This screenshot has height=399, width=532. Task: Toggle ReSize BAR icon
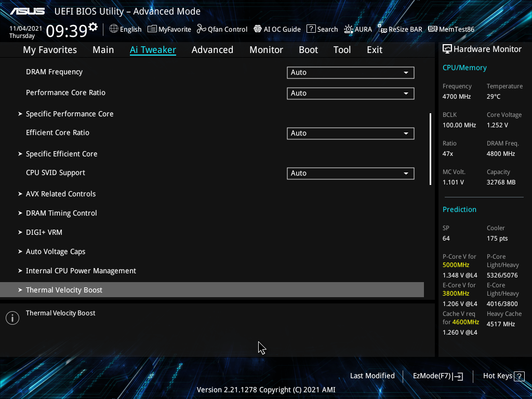(x=382, y=29)
